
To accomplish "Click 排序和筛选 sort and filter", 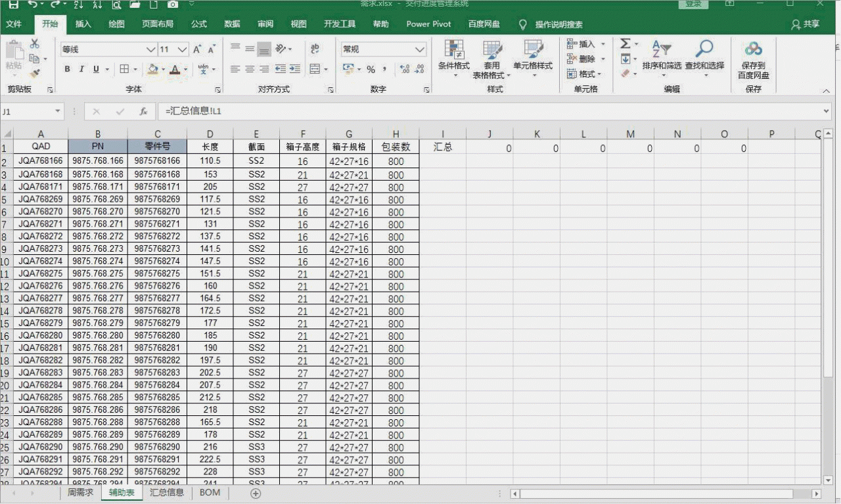I will 662,58.
